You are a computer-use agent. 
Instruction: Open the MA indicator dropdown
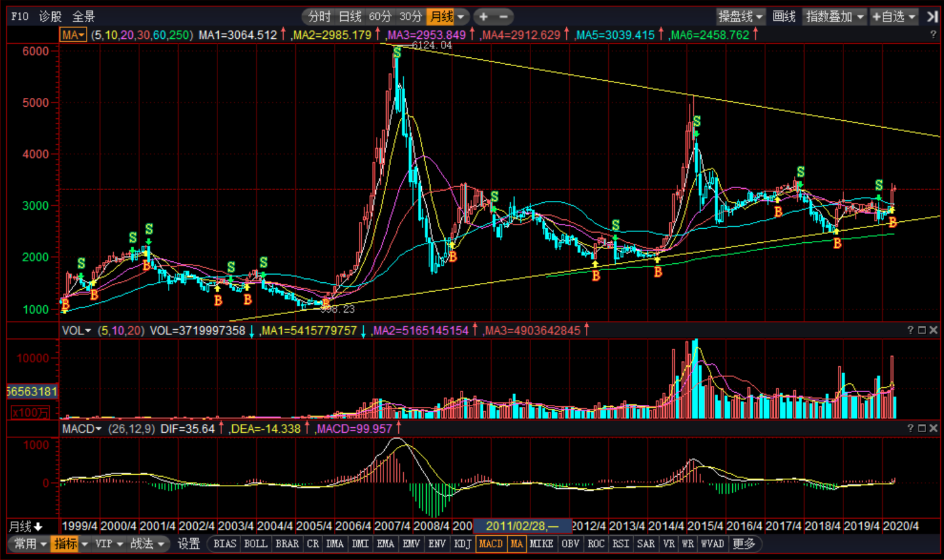[x=73, y=35]
